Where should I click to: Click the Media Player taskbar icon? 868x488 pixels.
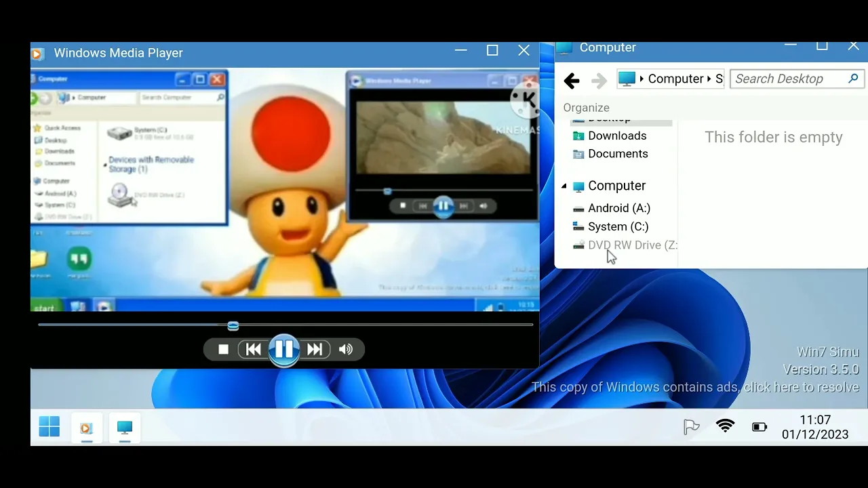86,428
